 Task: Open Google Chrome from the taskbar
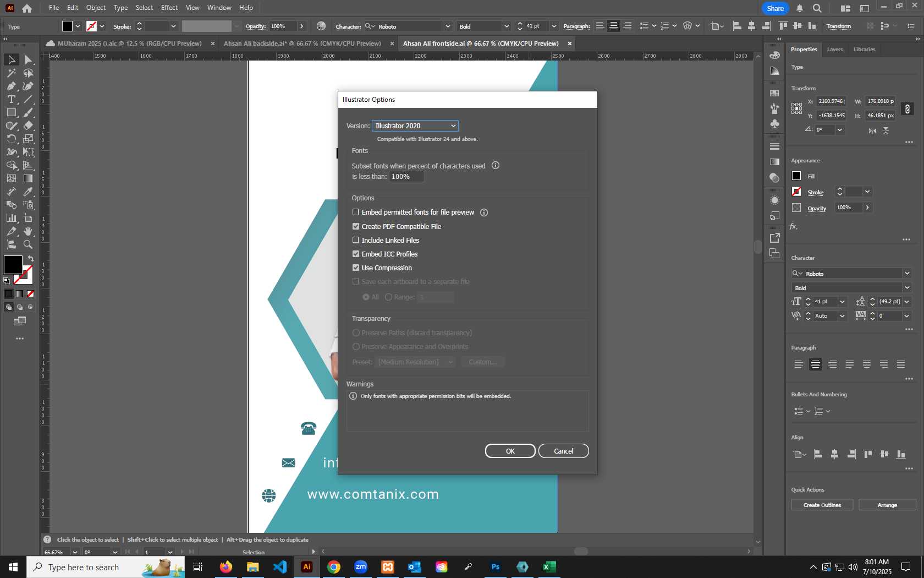(x=334, y=566)
